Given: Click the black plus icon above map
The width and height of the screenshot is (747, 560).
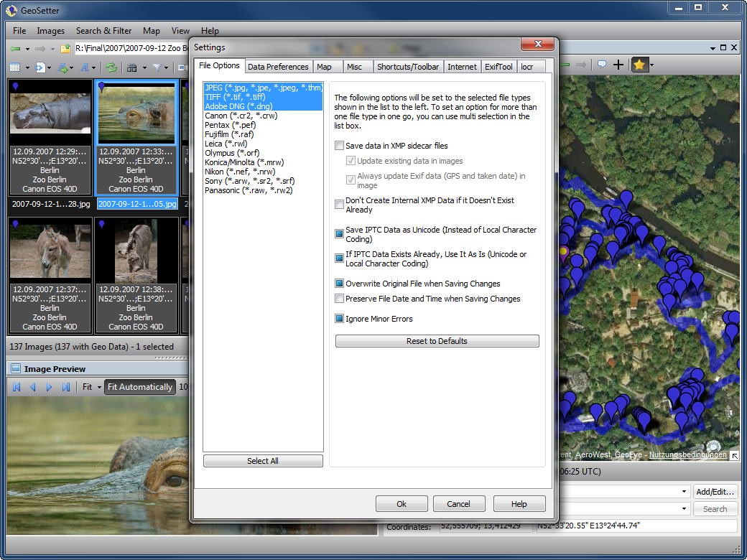Looking at the screenshot, I should pos(618,65).
